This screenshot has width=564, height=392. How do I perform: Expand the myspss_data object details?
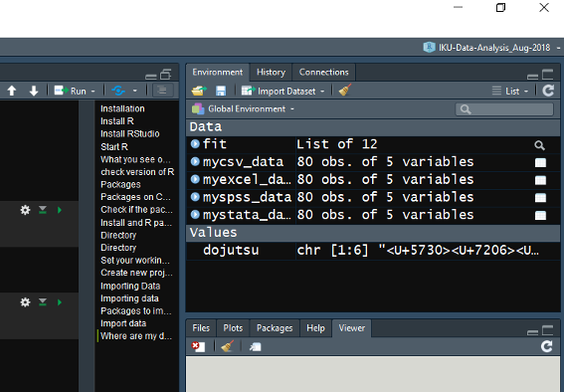195,197
